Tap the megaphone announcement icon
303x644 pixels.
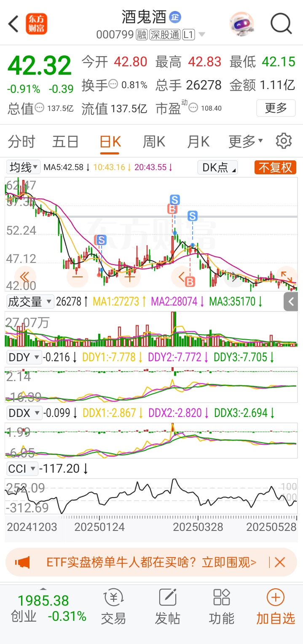coord(22,562)
